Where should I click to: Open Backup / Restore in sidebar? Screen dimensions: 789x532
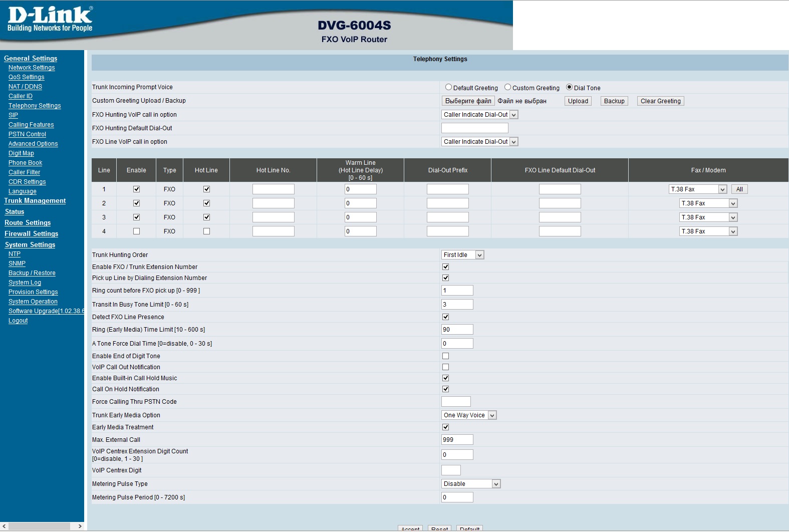coord(32,273)
